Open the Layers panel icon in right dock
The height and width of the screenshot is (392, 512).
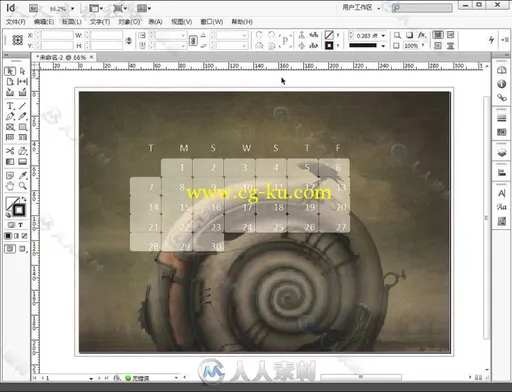click(501, 153)
